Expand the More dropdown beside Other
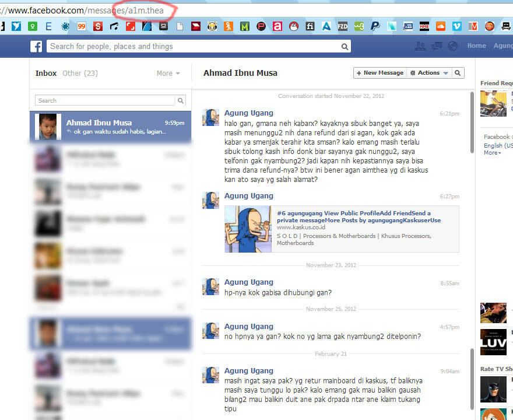The width and height of the screenshot is (513, 420). tap(168, 73)
